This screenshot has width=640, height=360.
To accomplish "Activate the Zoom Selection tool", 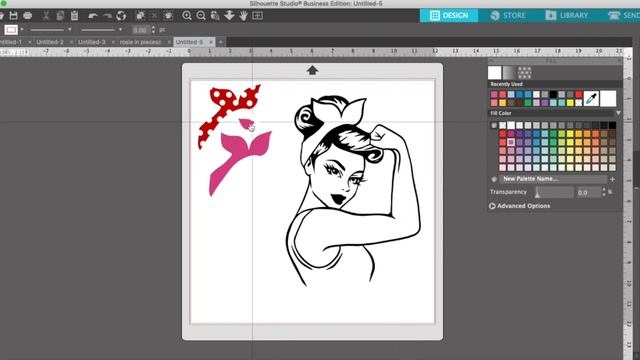I will (215, 16).
